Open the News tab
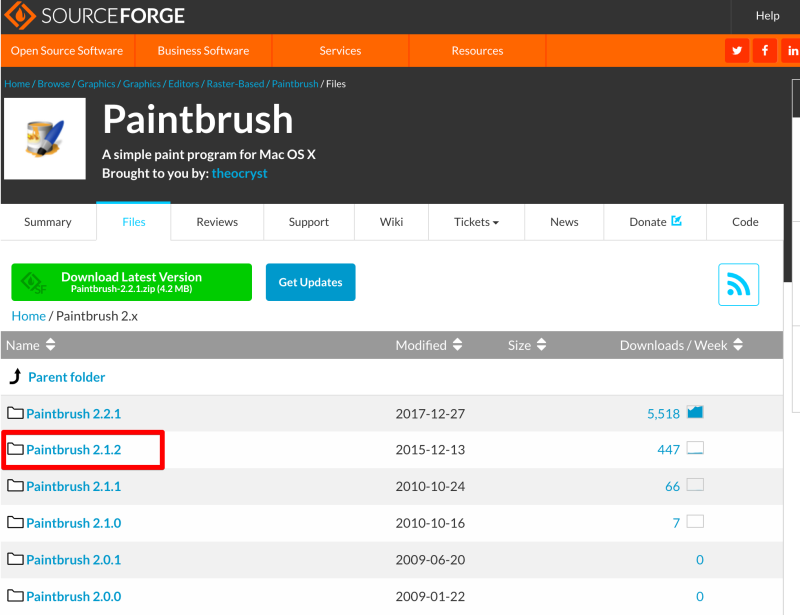Viewport: 800px width, 615px height. tap(564, 222)
